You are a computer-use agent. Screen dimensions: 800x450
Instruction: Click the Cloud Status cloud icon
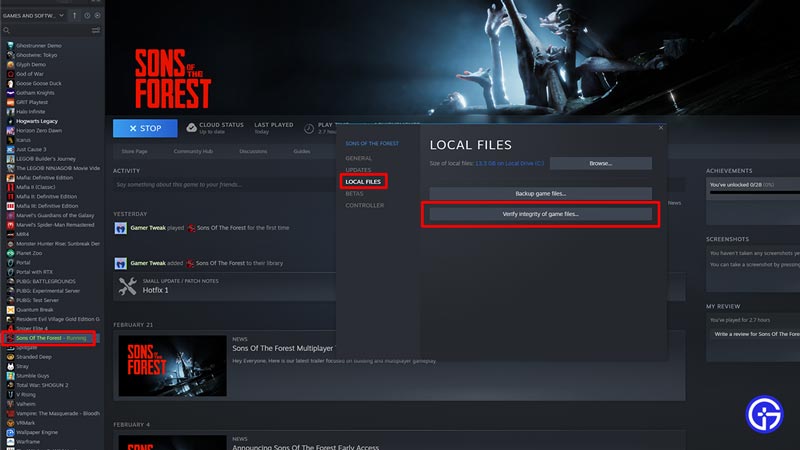[191, 128]
